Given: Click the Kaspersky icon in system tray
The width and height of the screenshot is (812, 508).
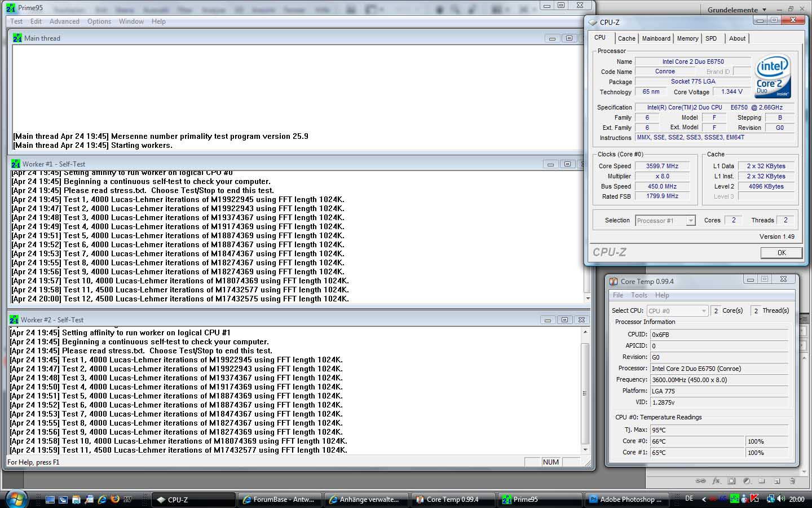Looking at the screenshot, I should point(755,499).
